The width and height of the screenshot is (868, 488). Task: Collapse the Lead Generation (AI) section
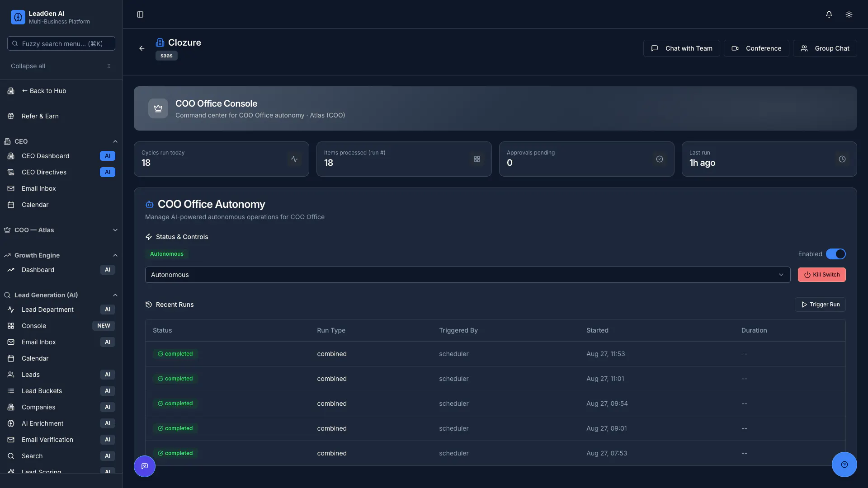click(x=61, y=295)
